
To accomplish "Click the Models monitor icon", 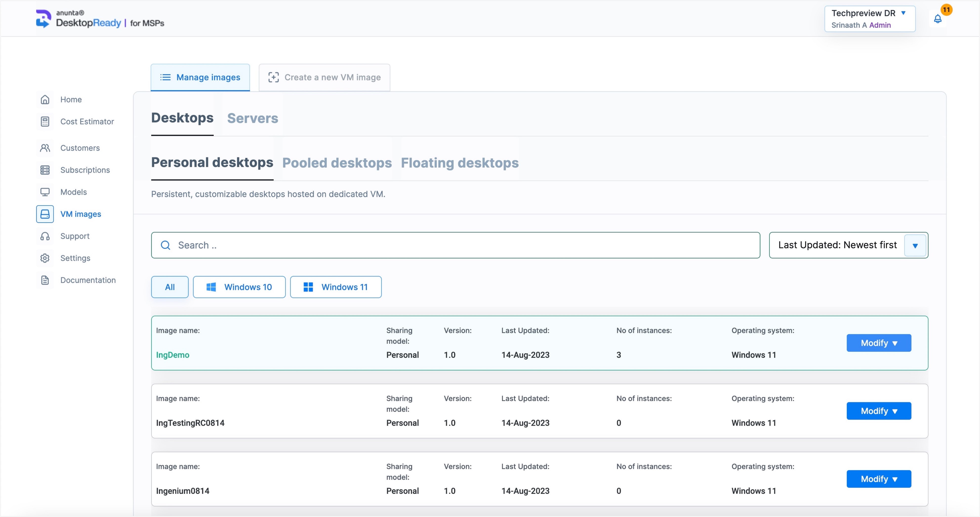I will [45, 192].
